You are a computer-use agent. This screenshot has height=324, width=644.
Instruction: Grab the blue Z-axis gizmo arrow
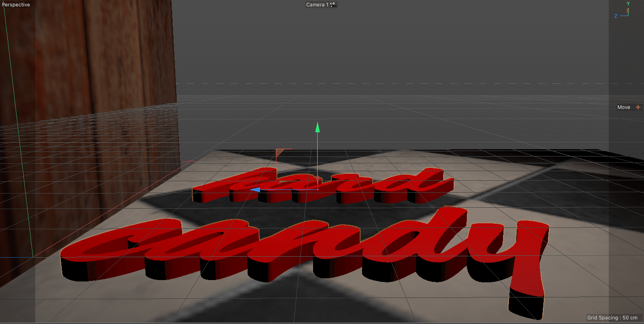pyautogui.click(x=255, y=189)
